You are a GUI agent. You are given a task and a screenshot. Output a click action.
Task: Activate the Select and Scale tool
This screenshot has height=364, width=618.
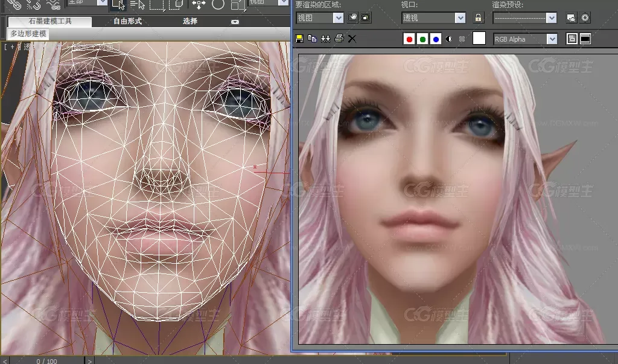(238, 4)
